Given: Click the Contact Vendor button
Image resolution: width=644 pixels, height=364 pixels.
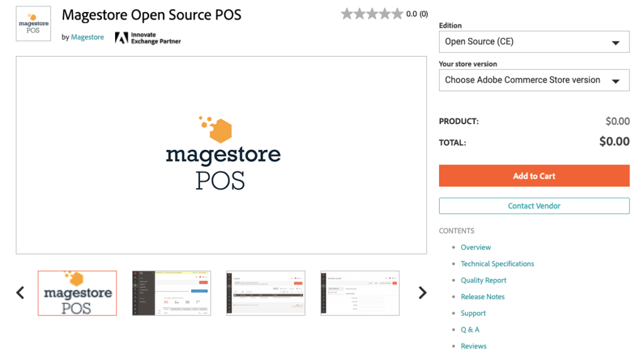Looking at the screenshot, I should click(534, 206).
